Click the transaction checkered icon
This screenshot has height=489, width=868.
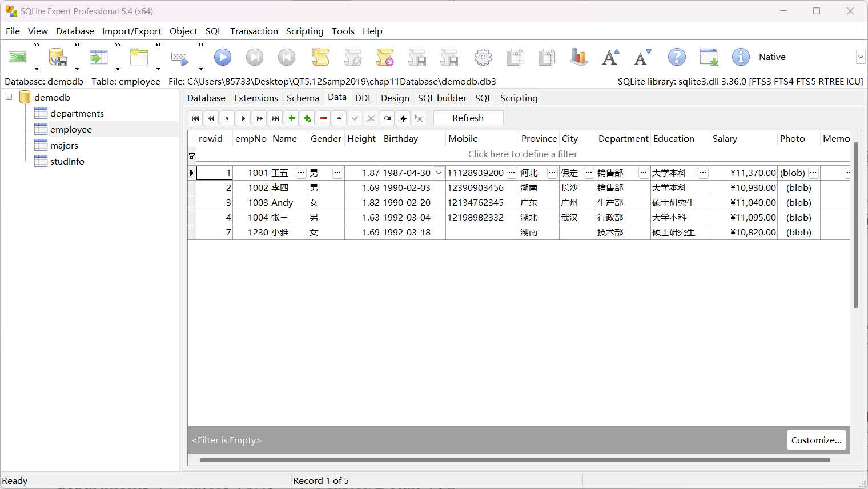pos(180,58)
